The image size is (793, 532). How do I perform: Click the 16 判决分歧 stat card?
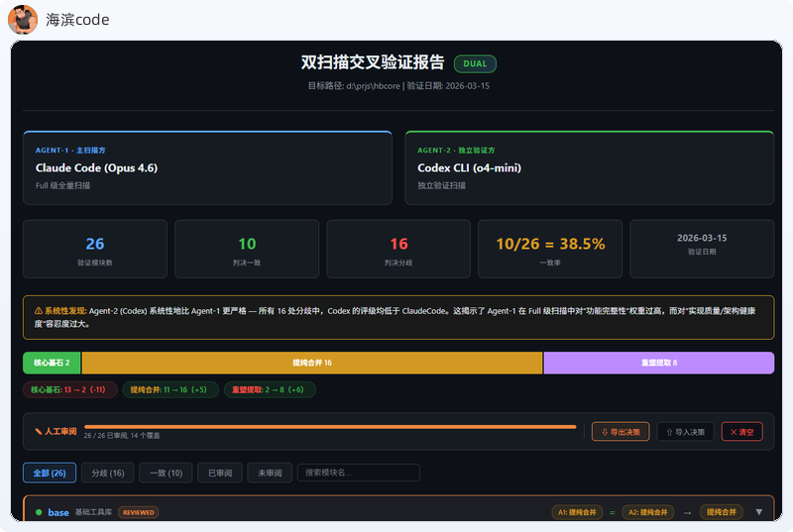pos(398,249)
